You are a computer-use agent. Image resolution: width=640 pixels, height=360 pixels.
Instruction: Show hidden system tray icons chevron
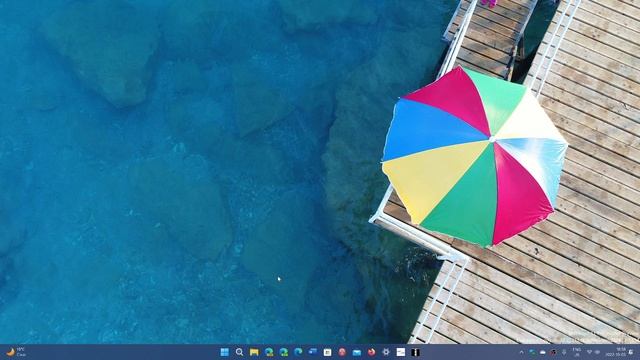[x=522, y=352]
